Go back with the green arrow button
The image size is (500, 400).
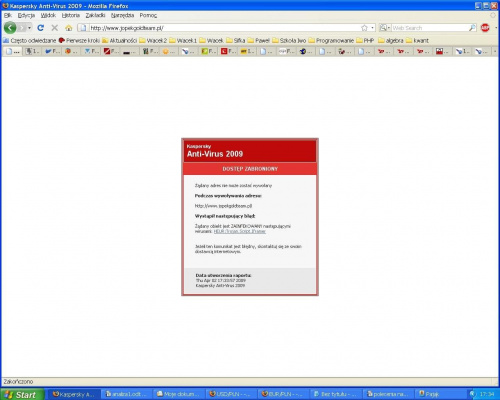(10, 28)
